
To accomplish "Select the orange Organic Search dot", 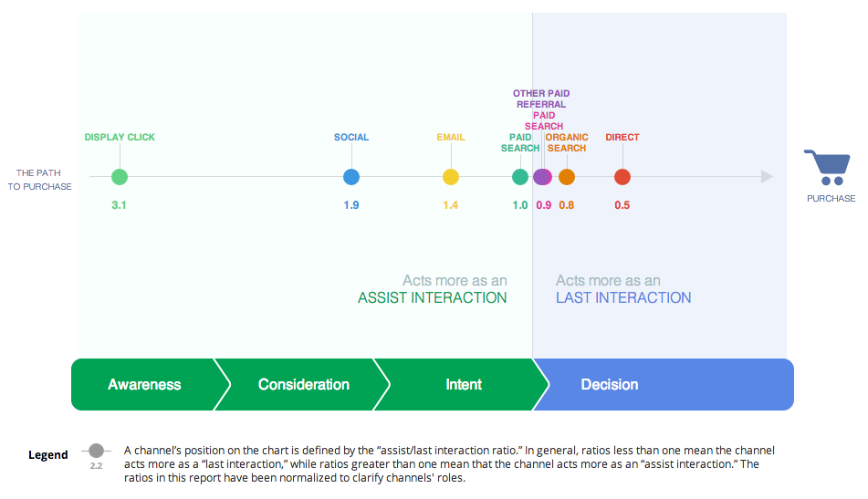I will click(567, 177).
